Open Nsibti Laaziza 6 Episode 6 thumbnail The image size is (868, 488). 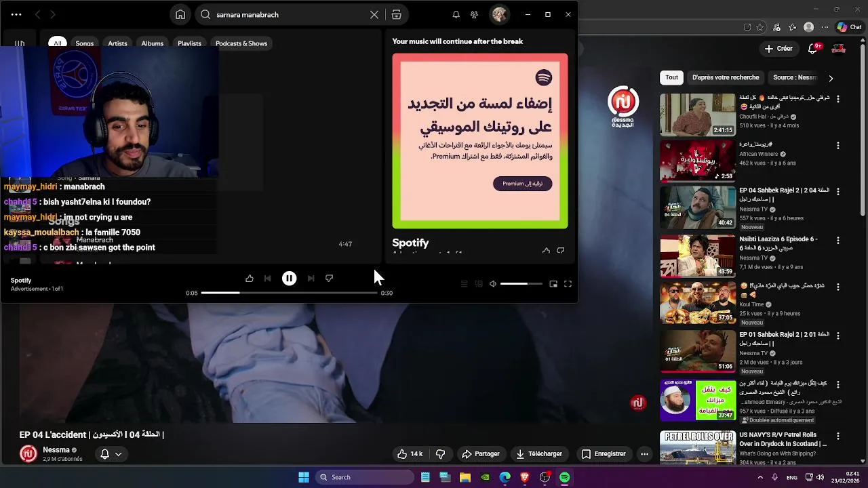coord(698,256)
